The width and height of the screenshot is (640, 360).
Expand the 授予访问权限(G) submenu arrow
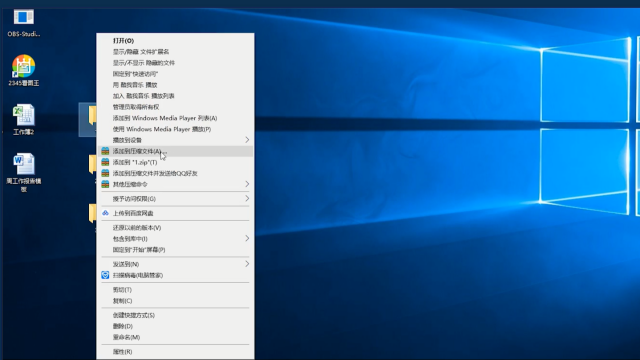pyautogui.click(x=247, y=198)
